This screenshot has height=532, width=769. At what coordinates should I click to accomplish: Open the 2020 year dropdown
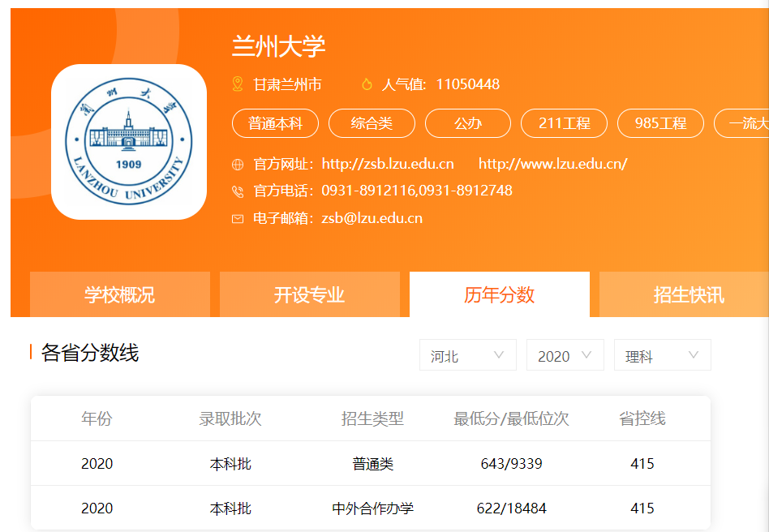pos(565,355)
